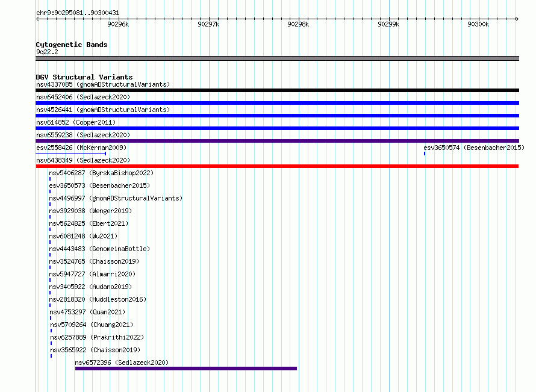Click the 90297k ruler tick label
Screen dimensions: 536x392
(x=208, y=24)
